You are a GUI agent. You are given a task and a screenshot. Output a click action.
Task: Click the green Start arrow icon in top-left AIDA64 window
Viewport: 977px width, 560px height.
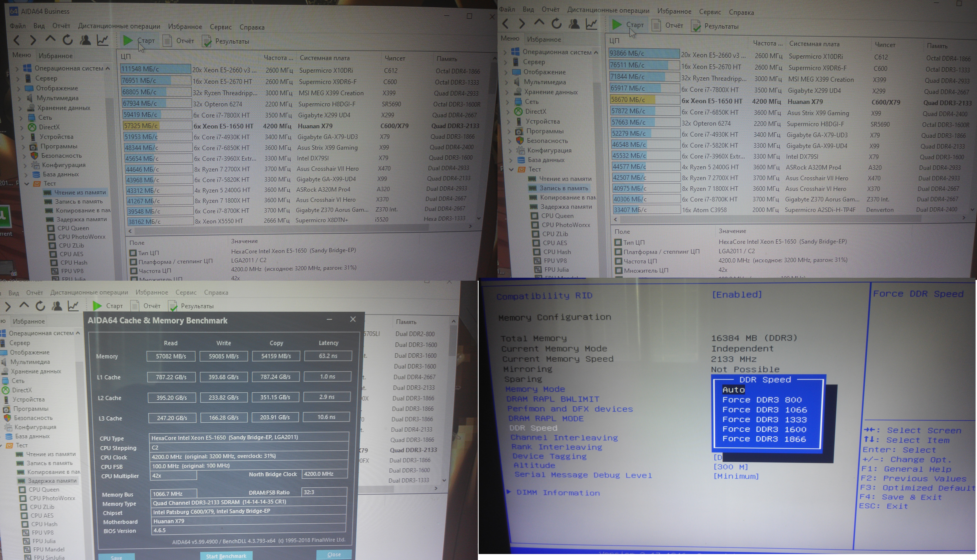coord(127,40)
